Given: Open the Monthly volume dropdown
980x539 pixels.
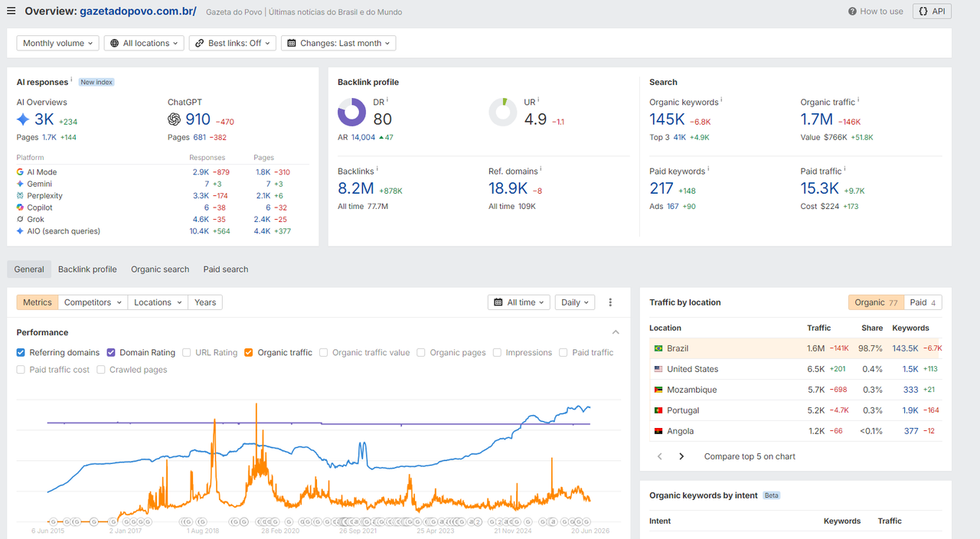Looking at the screenshot, I should tap(57, 44).
